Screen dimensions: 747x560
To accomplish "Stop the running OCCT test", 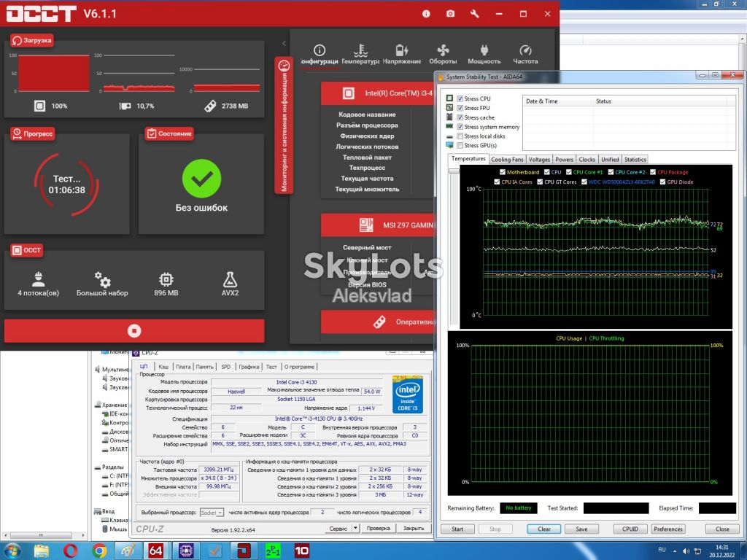I will (134, 330).
